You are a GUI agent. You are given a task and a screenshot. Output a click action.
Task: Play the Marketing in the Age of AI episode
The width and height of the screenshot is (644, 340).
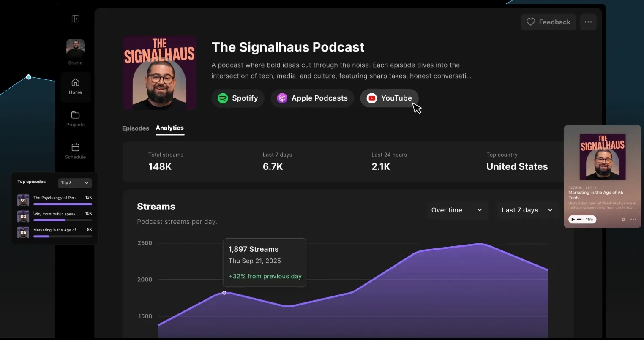573,220
